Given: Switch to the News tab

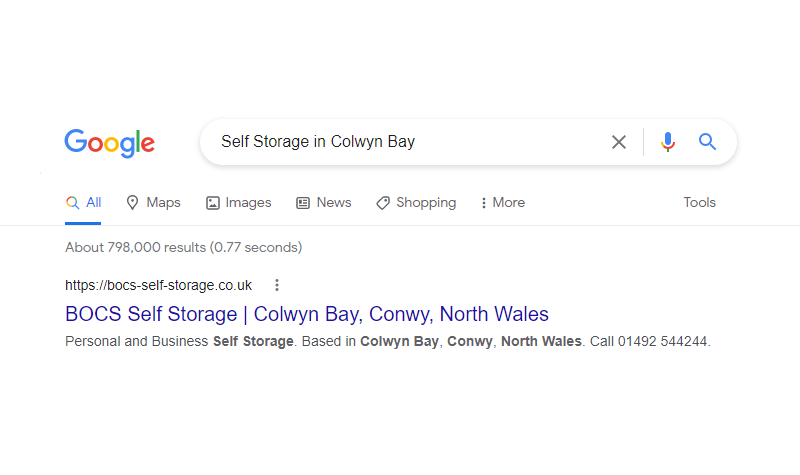Looking at the screenshot, I should 324,203.
